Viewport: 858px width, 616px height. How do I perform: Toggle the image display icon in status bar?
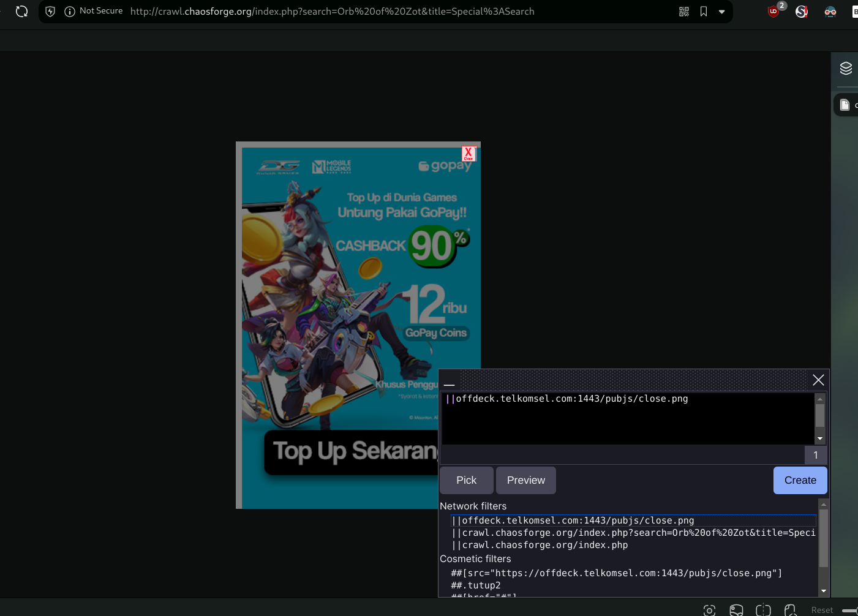[736, 610]
